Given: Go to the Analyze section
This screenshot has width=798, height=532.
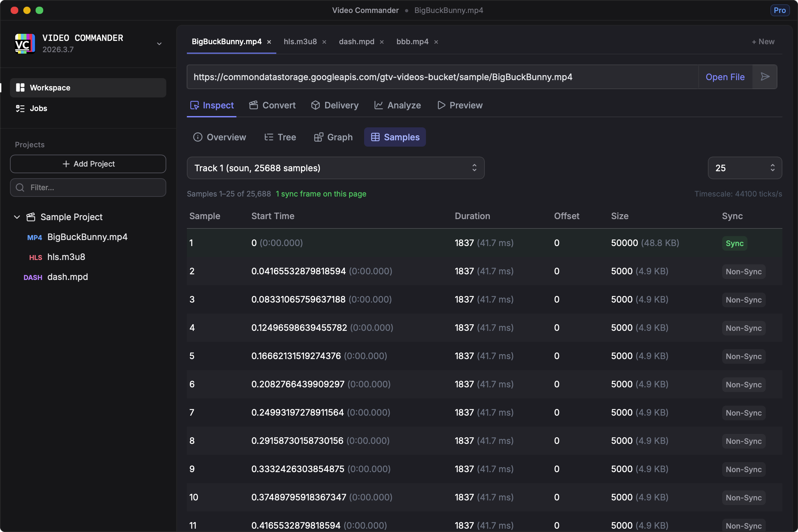Looking at the screenshot, I should pyautogui.click(x=397, y=105).
